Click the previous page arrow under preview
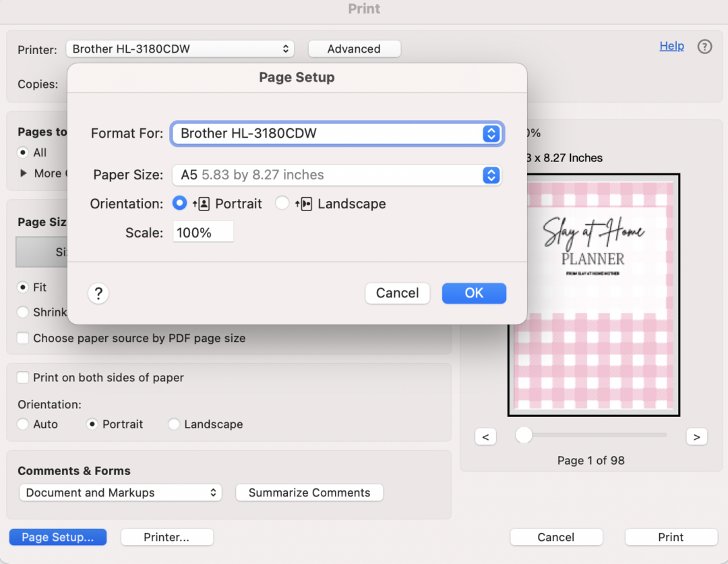Viewport: 728px width, 564px height. pos(486,436)
